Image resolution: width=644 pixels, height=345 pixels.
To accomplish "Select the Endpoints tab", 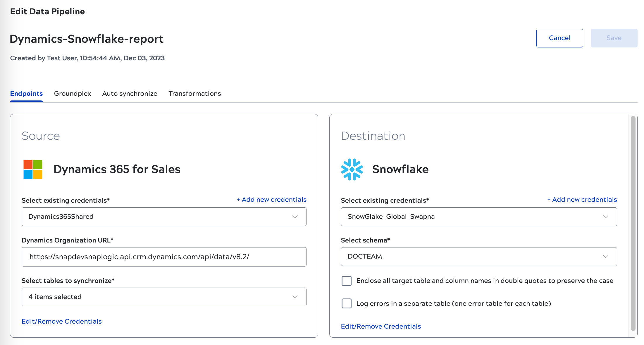I will [26, 93].
